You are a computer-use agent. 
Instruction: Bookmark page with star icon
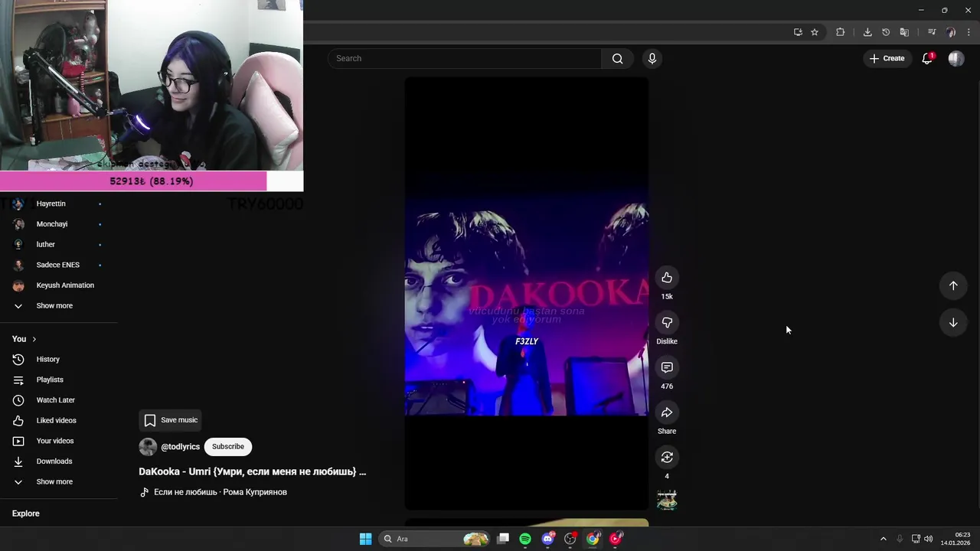tap(815, 32)
